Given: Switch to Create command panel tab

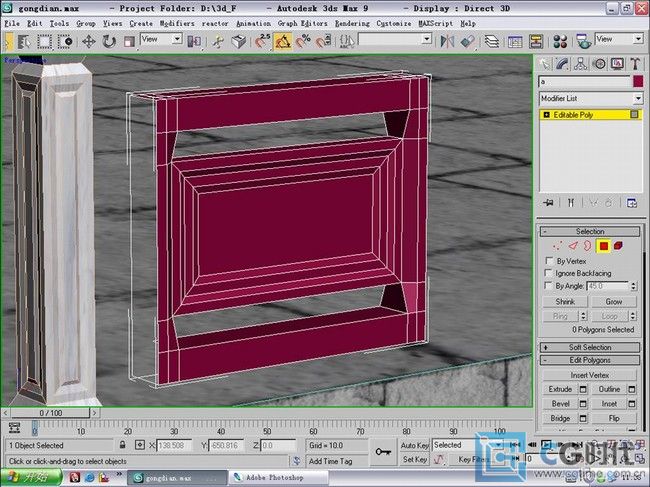Looking at the screenshot, I should [544, 64].
